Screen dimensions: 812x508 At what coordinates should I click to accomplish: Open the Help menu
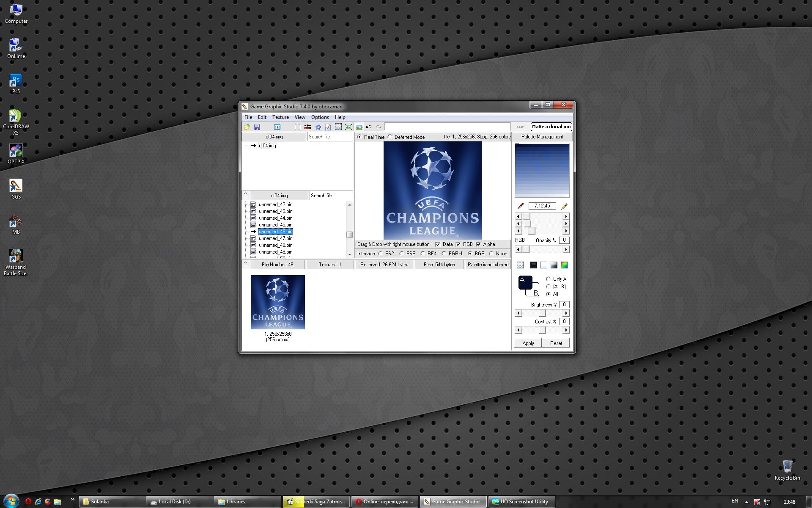(340, 117)
